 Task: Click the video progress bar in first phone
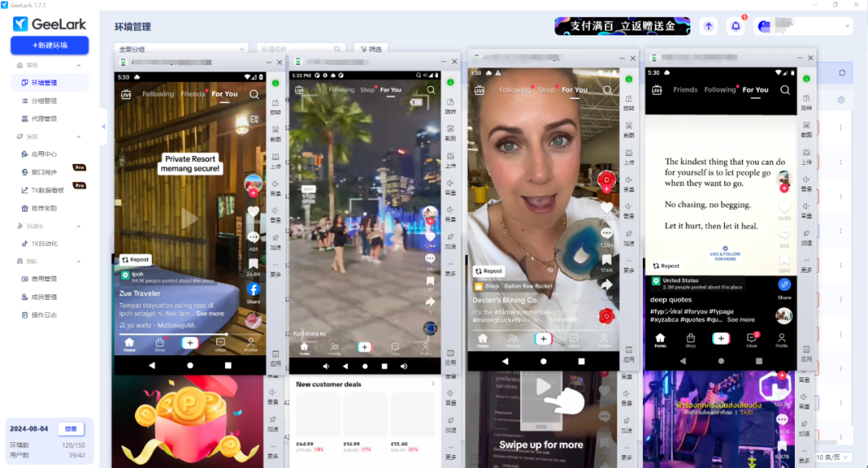pyautogui.click(x=190, y=334)
